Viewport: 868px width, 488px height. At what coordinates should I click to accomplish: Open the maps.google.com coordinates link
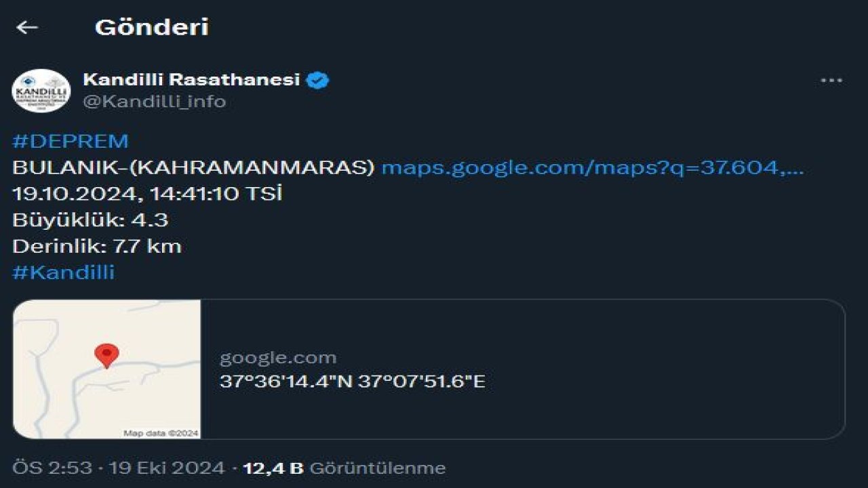pos(593,169)
